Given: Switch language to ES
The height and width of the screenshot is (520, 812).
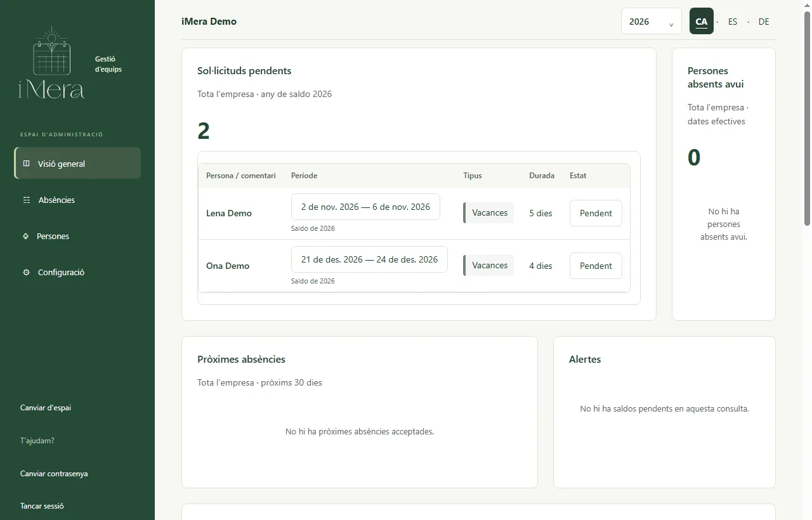Looking at the screenshot, I should click(x=733, y=22).
